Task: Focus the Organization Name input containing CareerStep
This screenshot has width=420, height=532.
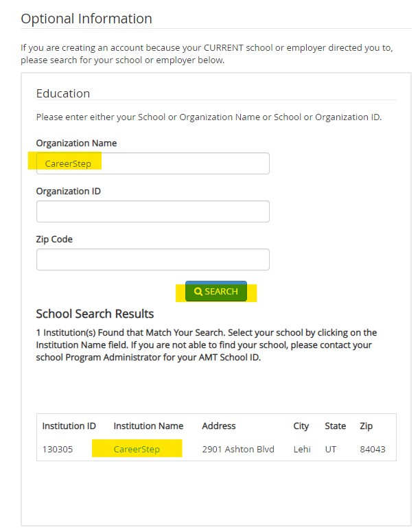Action: coord(152,163)
